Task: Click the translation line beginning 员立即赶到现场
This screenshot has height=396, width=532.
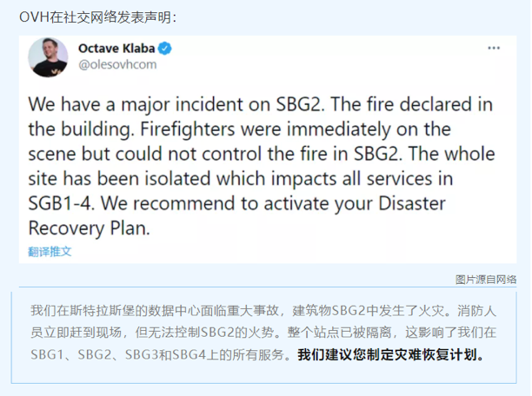Action: (261, 333)
